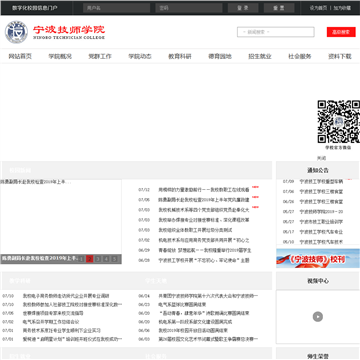Click the 密码 password field
This screenshot has width=360, height=360.
tap(189, 8)
